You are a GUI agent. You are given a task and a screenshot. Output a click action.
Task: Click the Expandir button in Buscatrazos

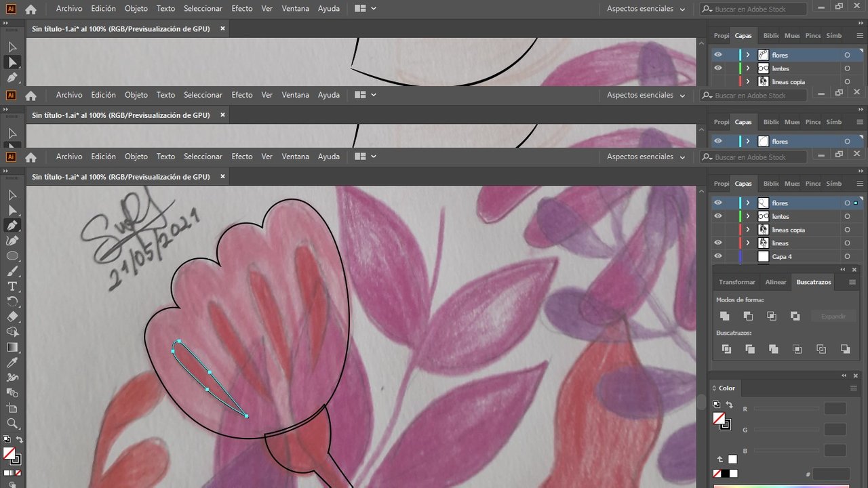point(833,317)
